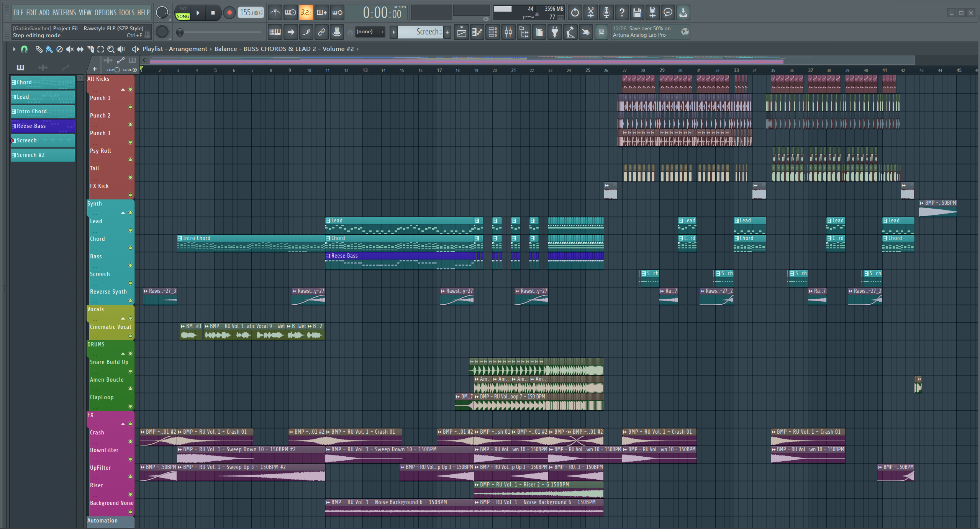Image resolution: width=980 pixels, height=529 pixels.
Task: Collapse the All Kicks track group
Action: pyautogui.click(x=123, y=90)
